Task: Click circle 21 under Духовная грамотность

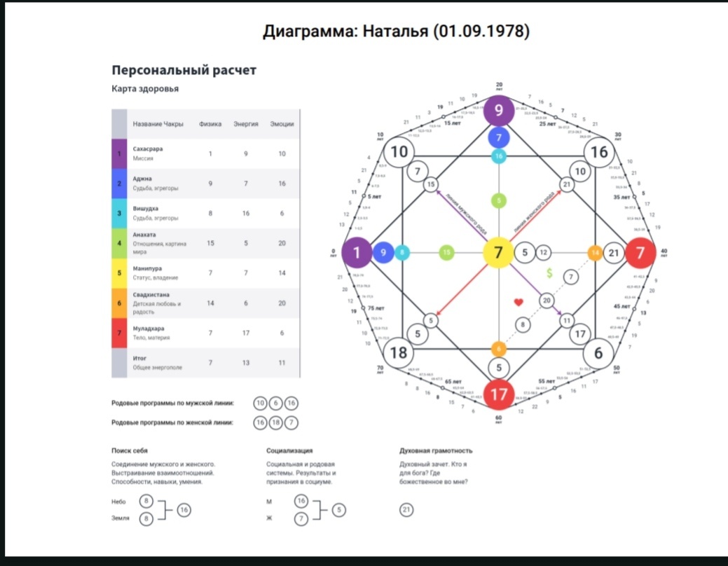Action: (x=406, y=510)
